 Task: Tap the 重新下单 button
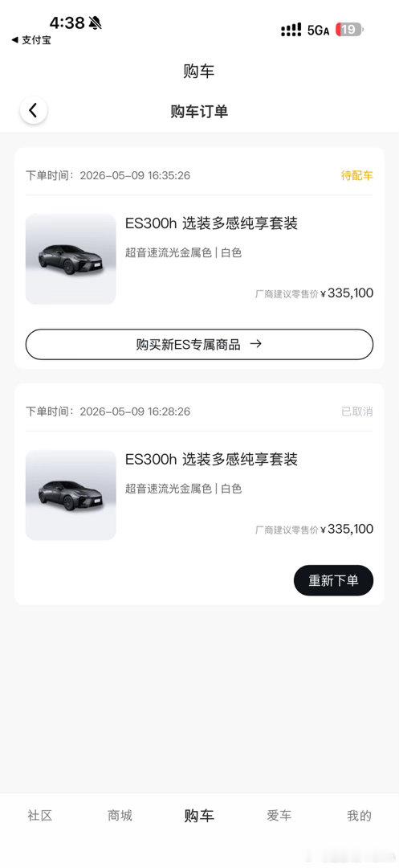point(333,581)
